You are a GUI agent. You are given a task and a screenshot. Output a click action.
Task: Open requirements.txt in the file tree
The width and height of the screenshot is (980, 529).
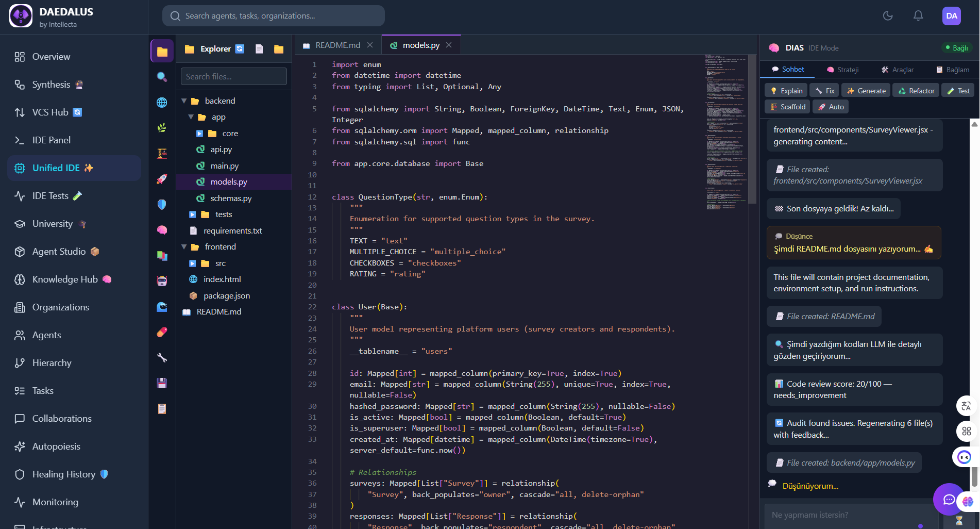tap(234, 231)
